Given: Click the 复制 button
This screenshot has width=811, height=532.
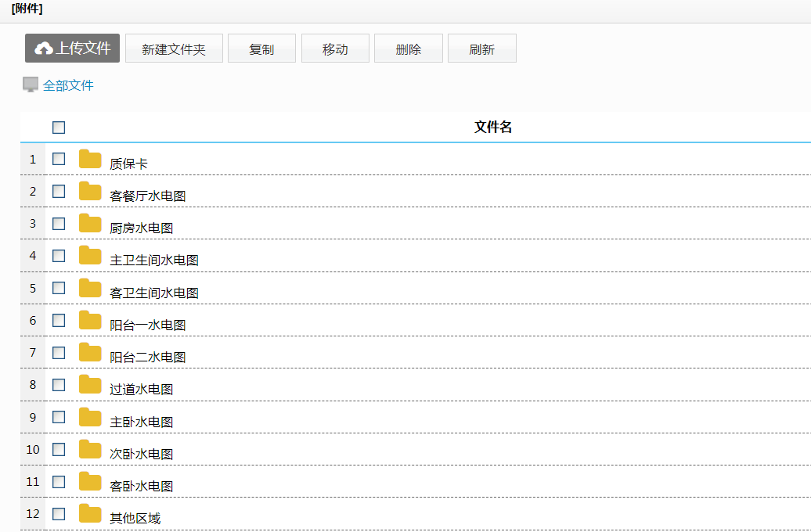Looking at the screenshot, I should coord(261,49).
